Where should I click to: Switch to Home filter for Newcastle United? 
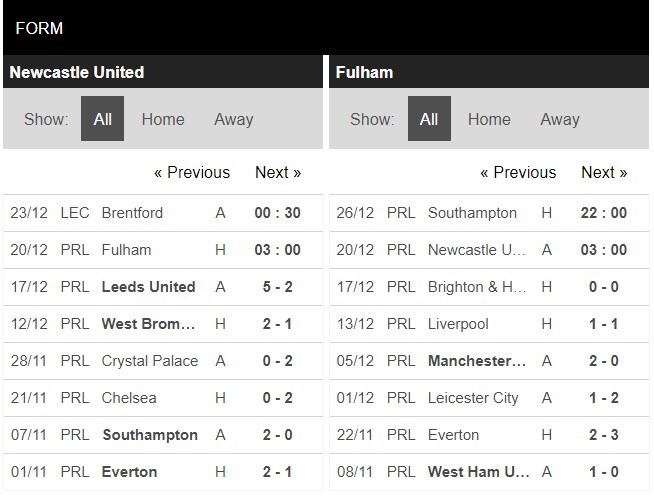pos(163,120)
